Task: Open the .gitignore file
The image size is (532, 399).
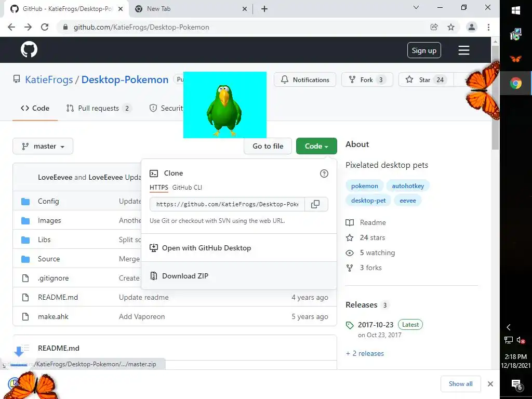Action: (54, 278)
